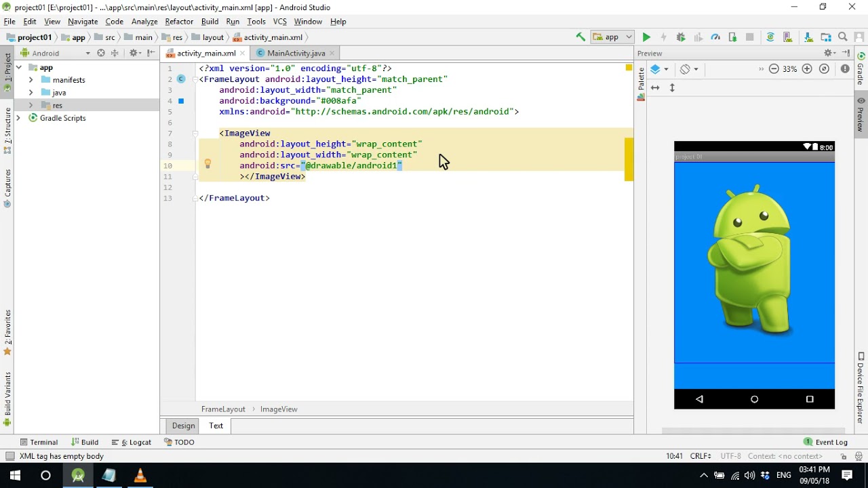The width and height of the screenshot is (868, 488).
Task: Open the design surface layers dropdown
Action: (x=659, y=69)
